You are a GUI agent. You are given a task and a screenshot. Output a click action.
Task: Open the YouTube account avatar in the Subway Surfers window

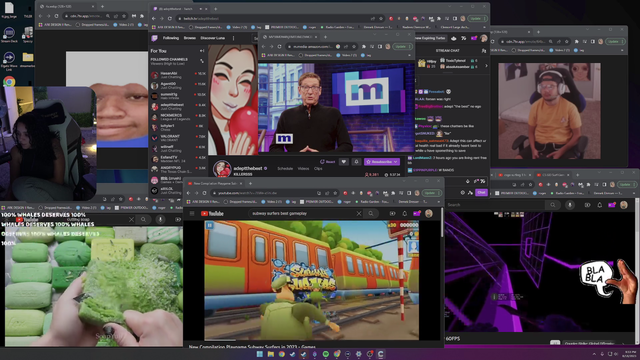429,213
